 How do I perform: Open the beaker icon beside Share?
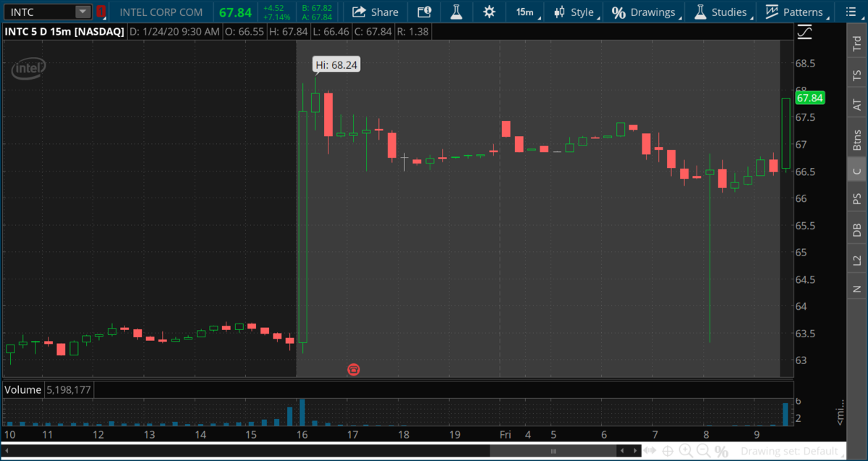tap(456, 12)
